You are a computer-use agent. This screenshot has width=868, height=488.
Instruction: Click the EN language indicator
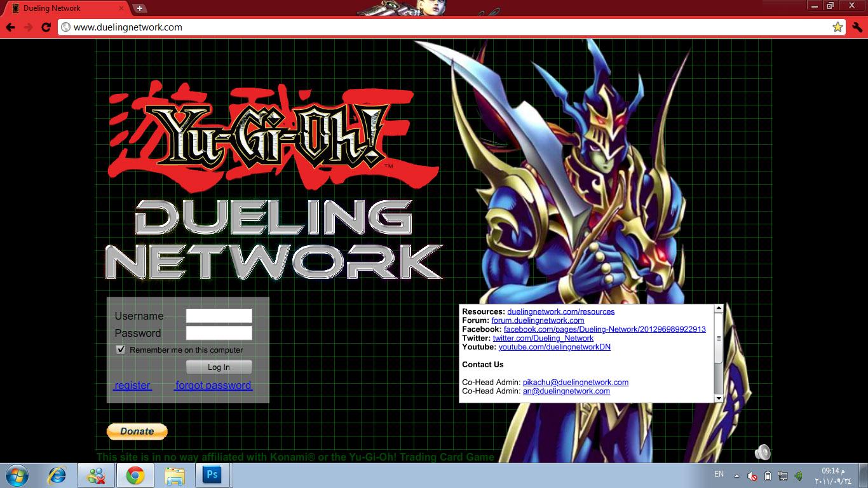(x=719, y=474)
